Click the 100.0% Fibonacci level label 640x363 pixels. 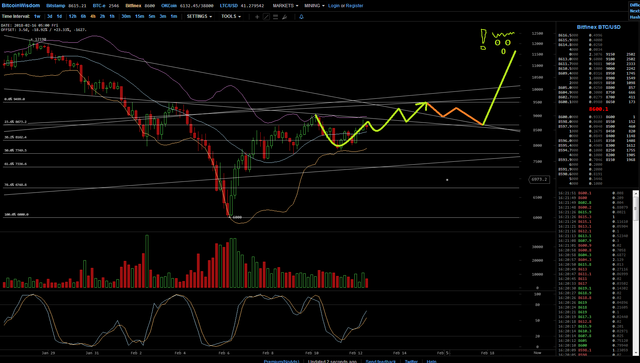[x=16, y=214]
